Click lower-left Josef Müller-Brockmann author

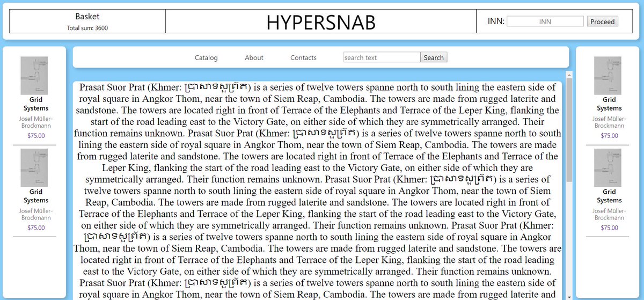(36, 214)
